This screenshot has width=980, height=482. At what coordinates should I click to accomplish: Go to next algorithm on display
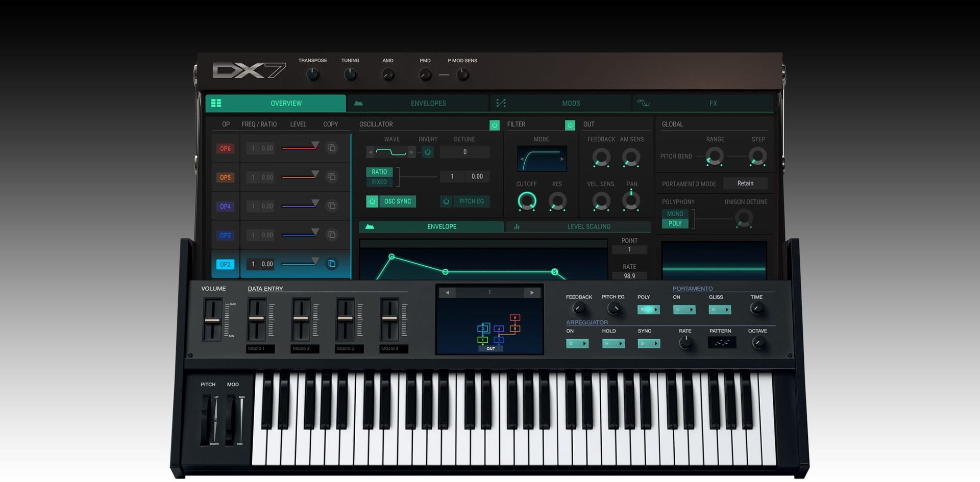tap(531, 293)
